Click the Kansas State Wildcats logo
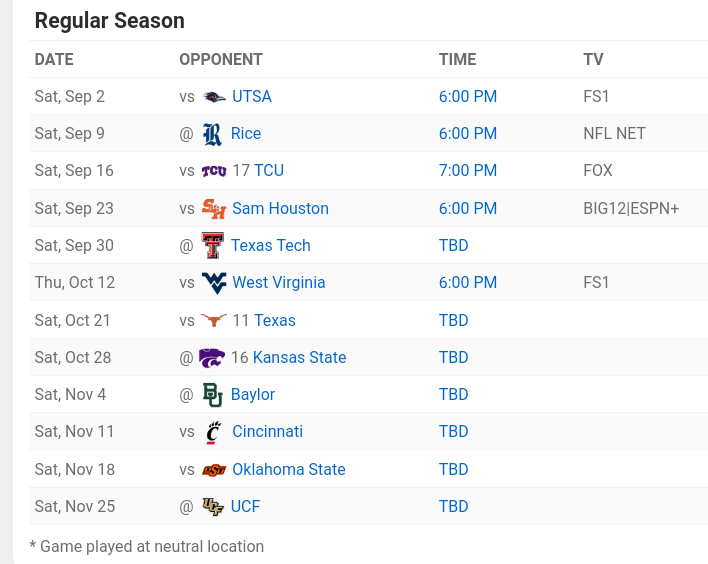 tap(212, 357)
